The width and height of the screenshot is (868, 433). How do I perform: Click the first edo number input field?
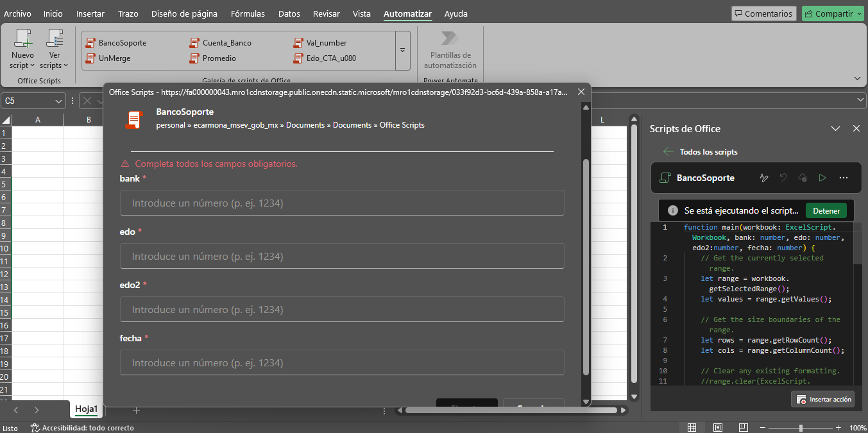click(x=342, y=256)
